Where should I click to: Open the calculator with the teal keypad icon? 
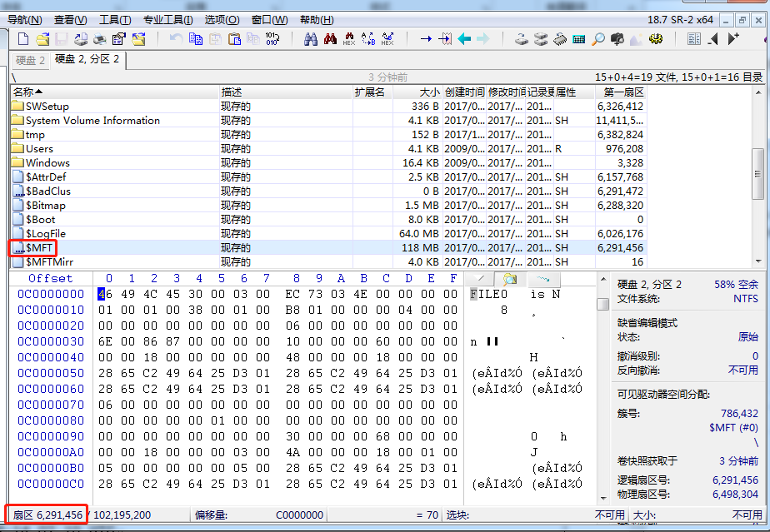pyautogui.click(x=579, y=39)
